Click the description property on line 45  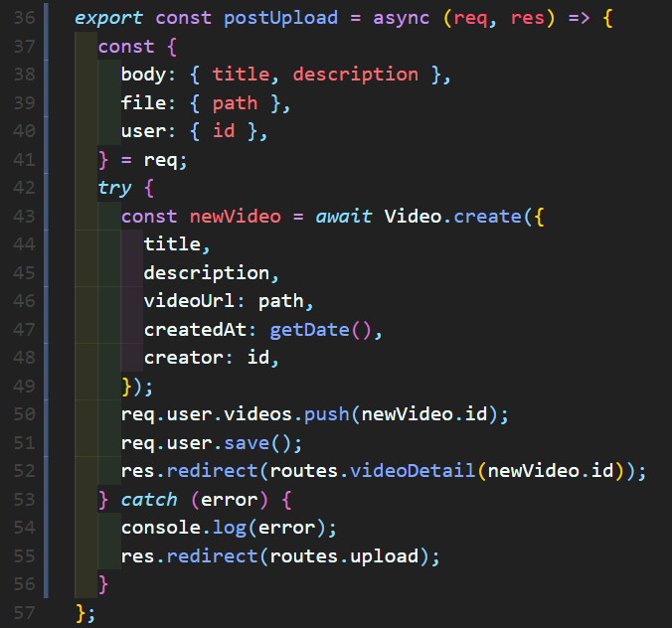[206, 273]
